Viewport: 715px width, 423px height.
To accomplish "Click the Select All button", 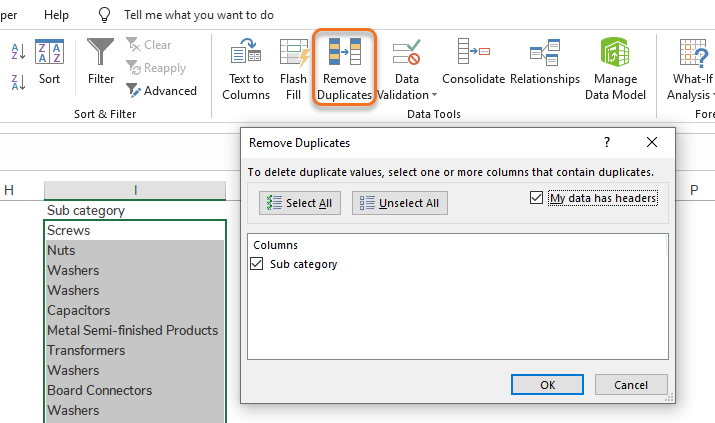I will coord(300,203).
